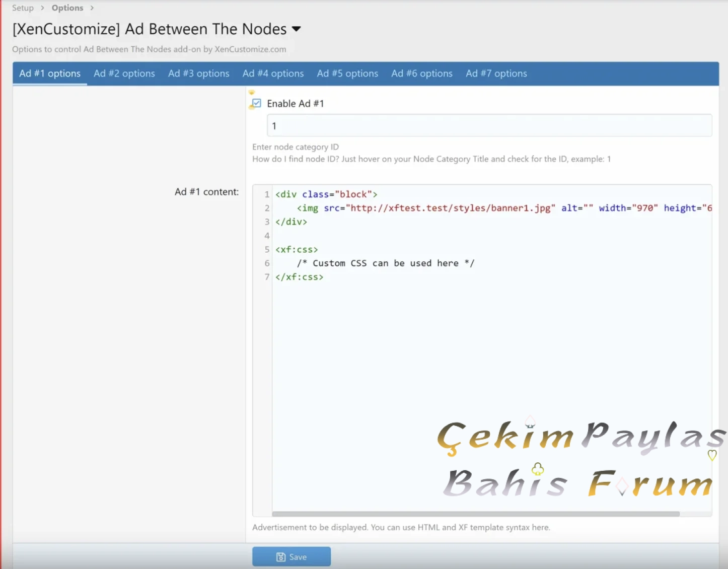
Task: Click the horizontal scrollbar of code editor
Action: tap(475, 514)
